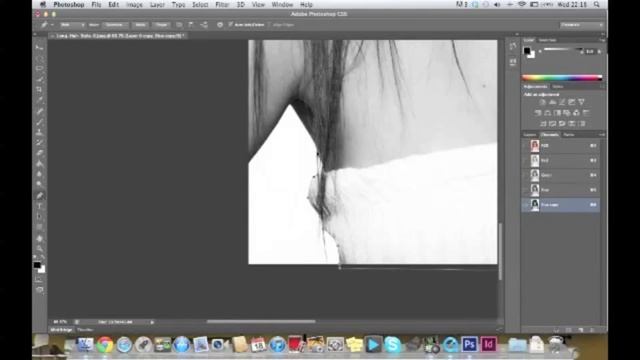Select the Move tool
640x360 pixels.
coord(40,48)
